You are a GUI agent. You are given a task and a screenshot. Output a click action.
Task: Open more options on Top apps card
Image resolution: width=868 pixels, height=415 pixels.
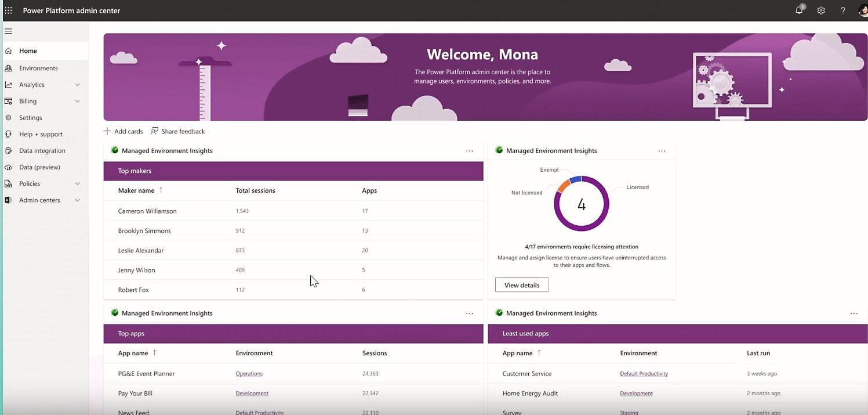[x=470, y=313]
